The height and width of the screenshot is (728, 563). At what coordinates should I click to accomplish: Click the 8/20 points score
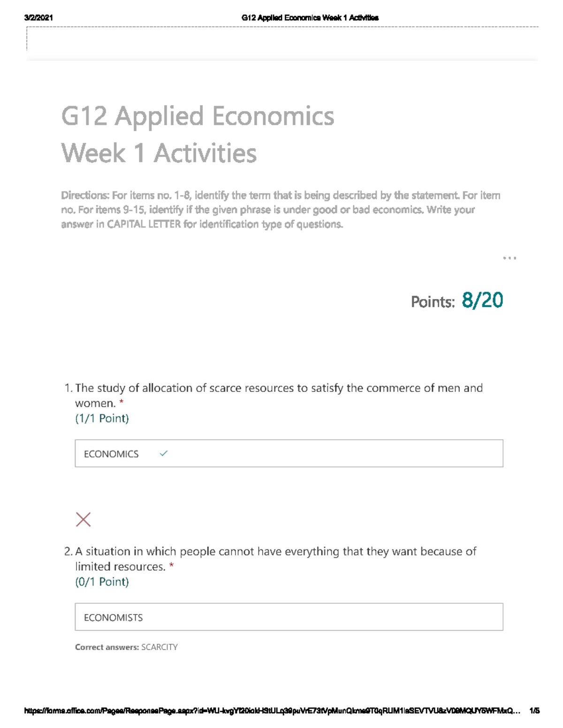pos(482,300)
